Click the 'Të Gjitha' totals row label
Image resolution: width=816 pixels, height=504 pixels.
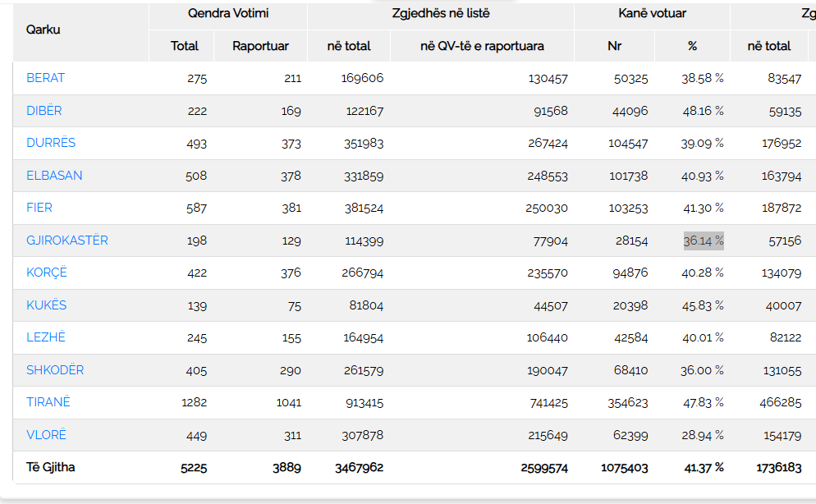point(51,467)
